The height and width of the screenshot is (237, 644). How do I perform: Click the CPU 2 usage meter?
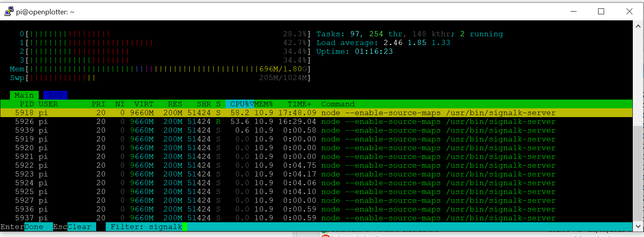point(165,51)
